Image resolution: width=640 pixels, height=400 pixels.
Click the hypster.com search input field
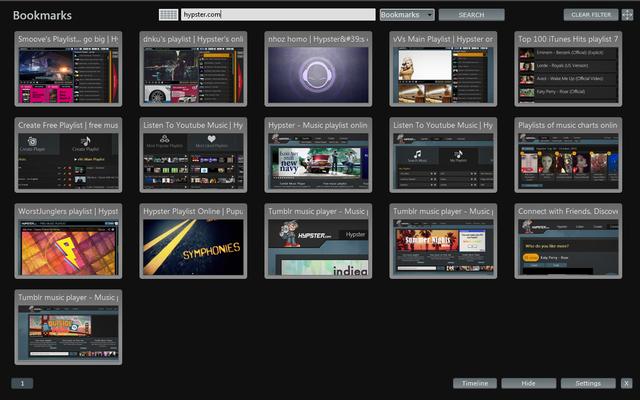coord(278,15)
